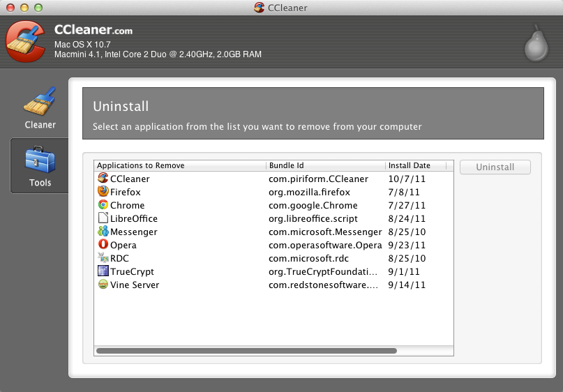Image resolution: width=563 pixels, height=392 pixels.
Task: Click the 9/23/11 install date cell
Action: click(407, 245)
